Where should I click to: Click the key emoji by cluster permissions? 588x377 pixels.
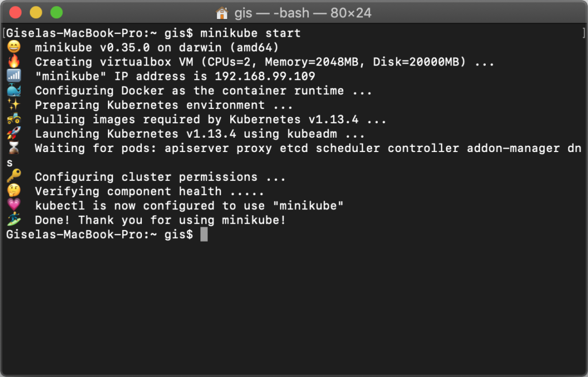click(x=14, y=176)
